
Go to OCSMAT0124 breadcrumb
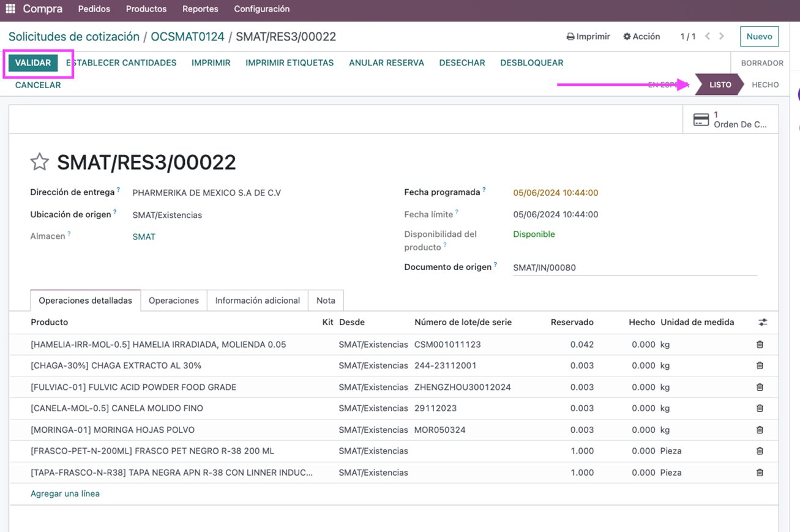coord(187,37)
